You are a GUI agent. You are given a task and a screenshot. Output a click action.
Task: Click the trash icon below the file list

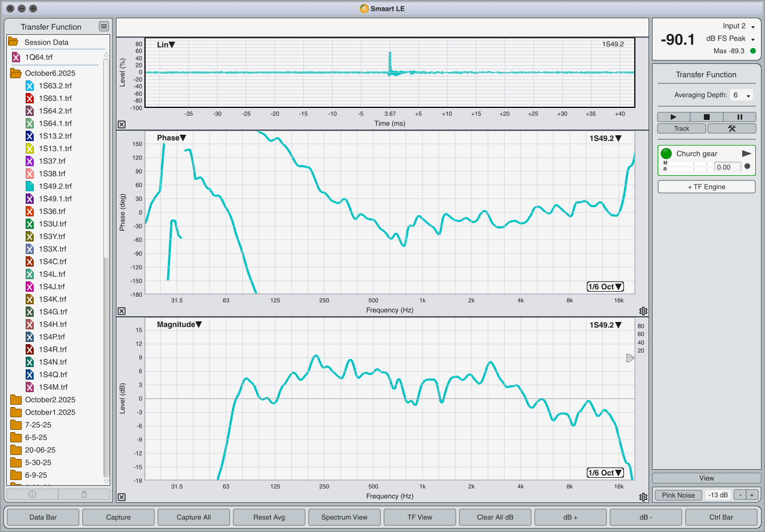tap(84, 494)
